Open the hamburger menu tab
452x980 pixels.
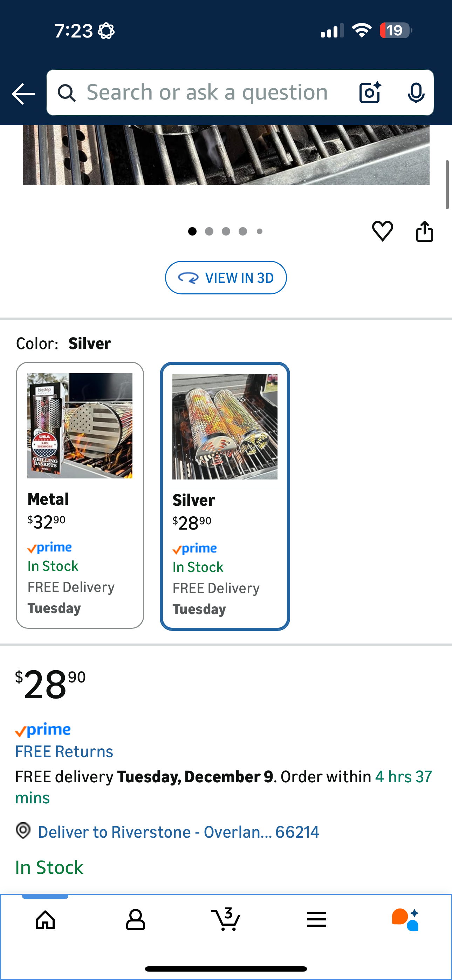(x=316, y=919)
